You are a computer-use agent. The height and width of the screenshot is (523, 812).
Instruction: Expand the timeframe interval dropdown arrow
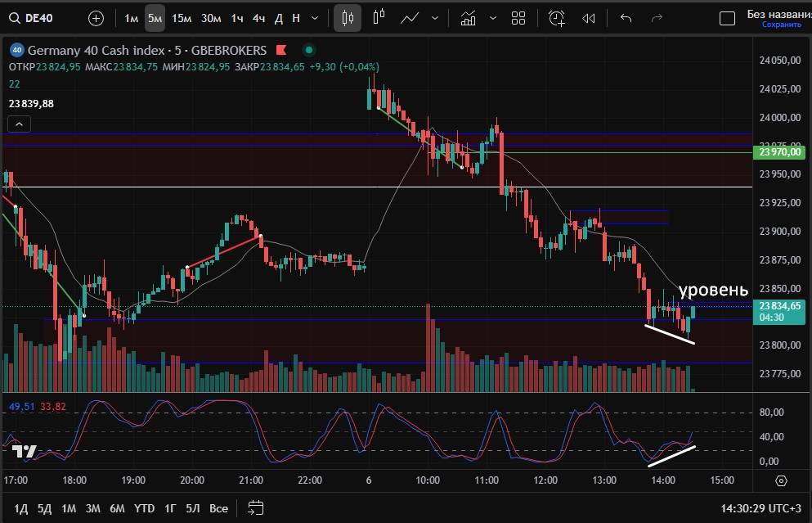pyautogui.click(x=314, y=18)
